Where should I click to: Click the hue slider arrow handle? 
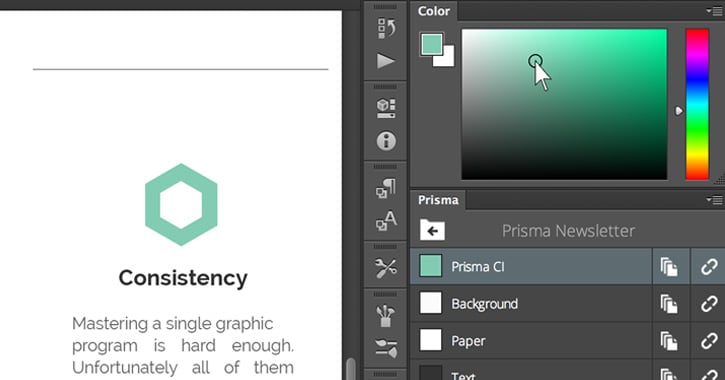click(x=678, y=111)
